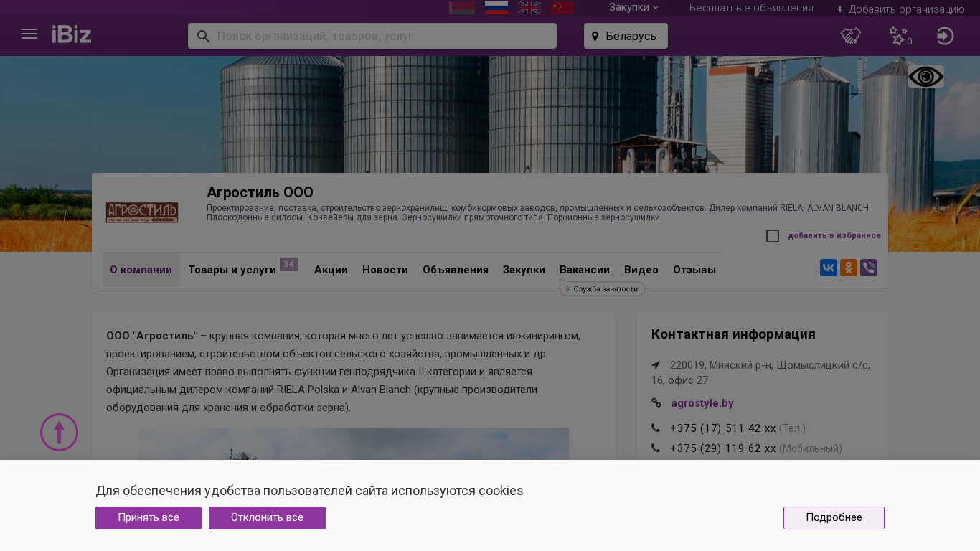Switch language to English flag
980x551 pixels.
[x=529, y=8]
